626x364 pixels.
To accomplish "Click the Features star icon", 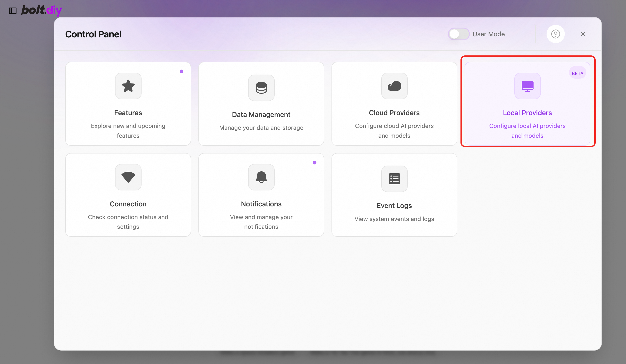I will (x=128, y=86).
